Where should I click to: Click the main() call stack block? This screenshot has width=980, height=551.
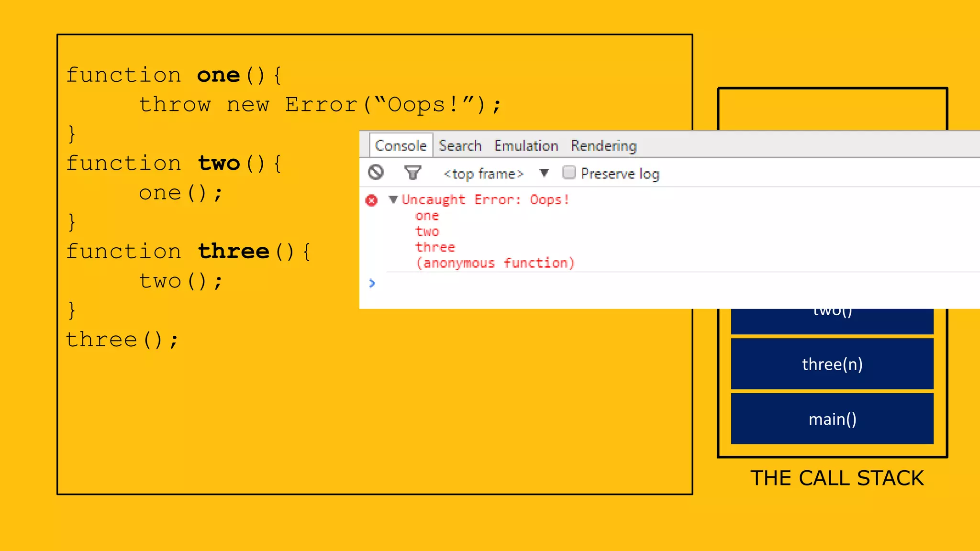tap(832, 419)
